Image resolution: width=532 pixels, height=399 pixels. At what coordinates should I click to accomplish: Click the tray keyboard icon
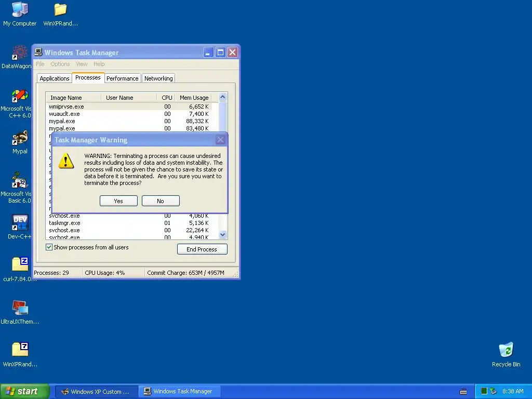point(463,392)
